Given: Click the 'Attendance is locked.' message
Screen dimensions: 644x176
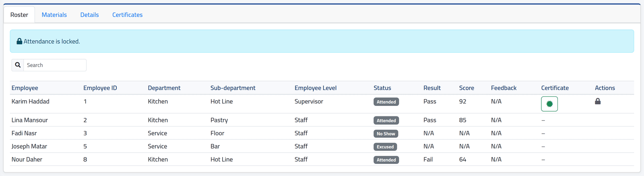Looking at the screenshot, I should tap(52, 41).
